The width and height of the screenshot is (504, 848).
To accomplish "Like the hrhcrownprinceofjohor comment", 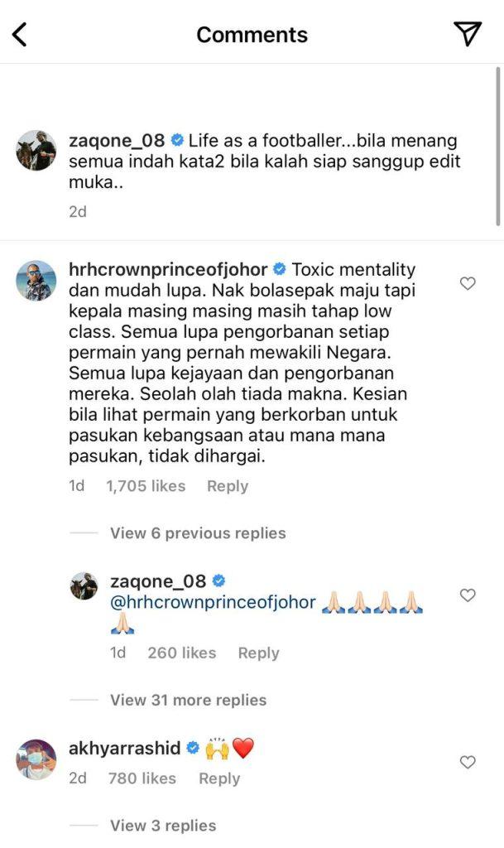I will [x=468, y=283].
